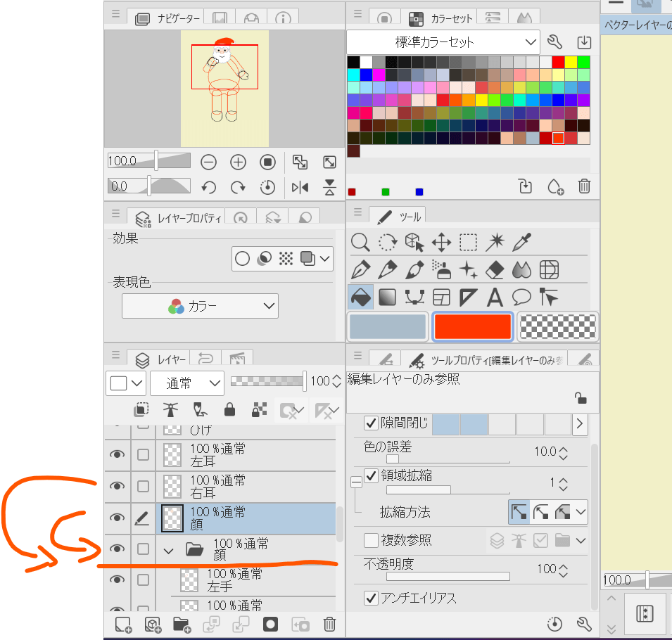The image size is (672, 640).
Task: Select the Text tool
Action: click(495, 297)
